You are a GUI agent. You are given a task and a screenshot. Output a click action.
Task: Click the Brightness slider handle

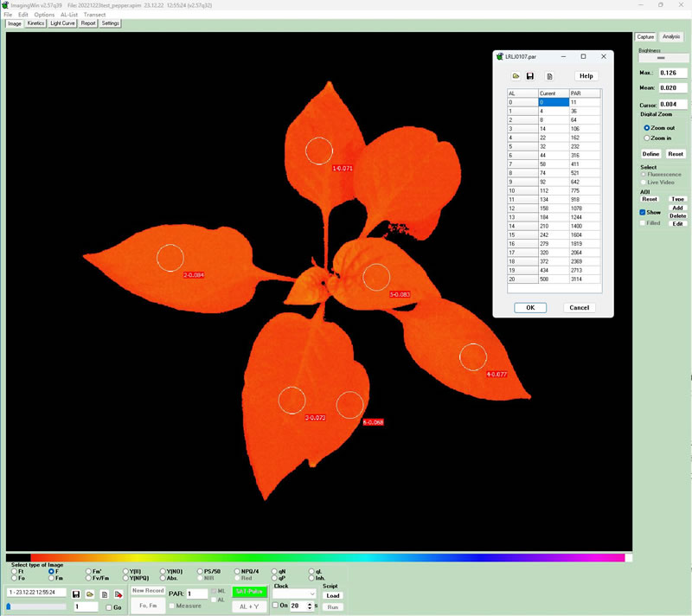point(661,58)
